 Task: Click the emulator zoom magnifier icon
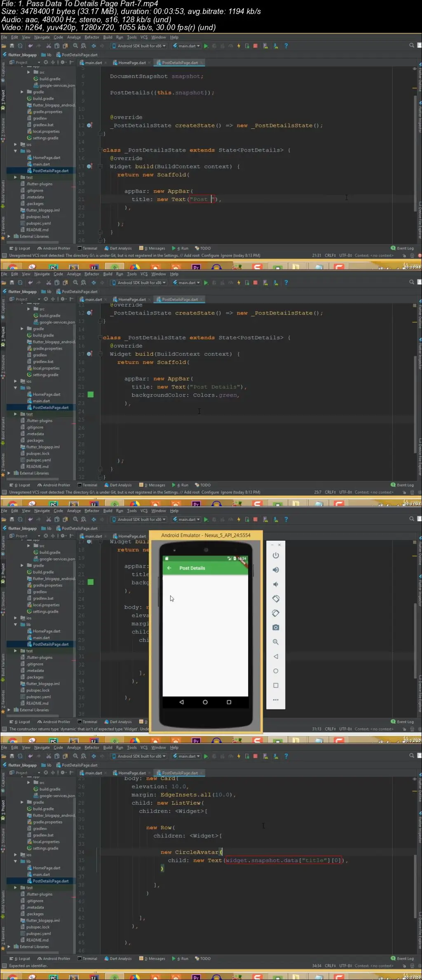click(x=276, y=642)
